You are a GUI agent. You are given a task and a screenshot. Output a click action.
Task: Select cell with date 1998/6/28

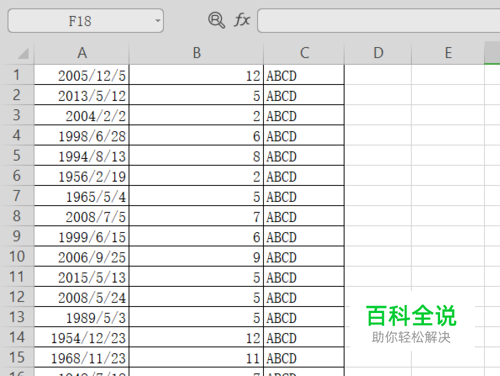(x=82, y=135)
